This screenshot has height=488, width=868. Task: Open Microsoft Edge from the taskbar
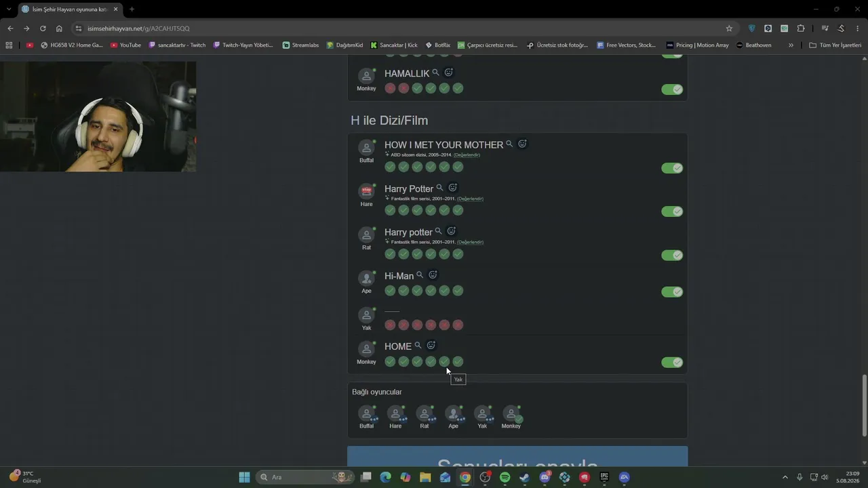[385, 477]
